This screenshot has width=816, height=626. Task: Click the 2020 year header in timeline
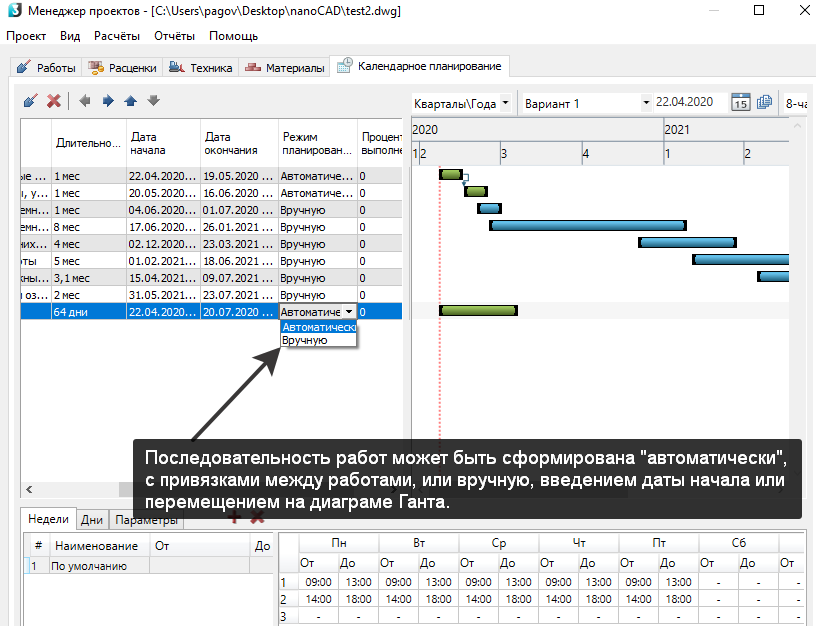point(537,130)
